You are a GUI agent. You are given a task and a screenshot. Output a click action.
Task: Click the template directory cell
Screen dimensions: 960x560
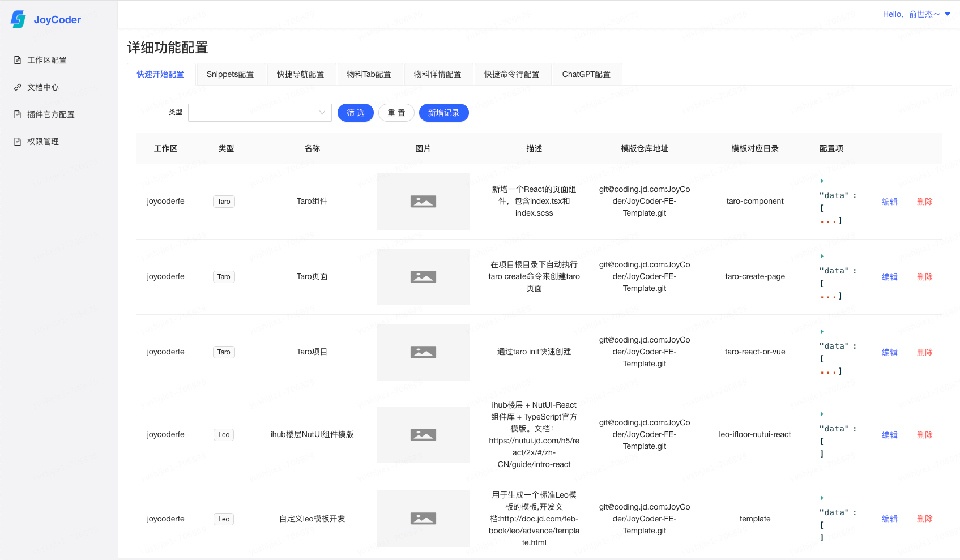pos(755,519)
